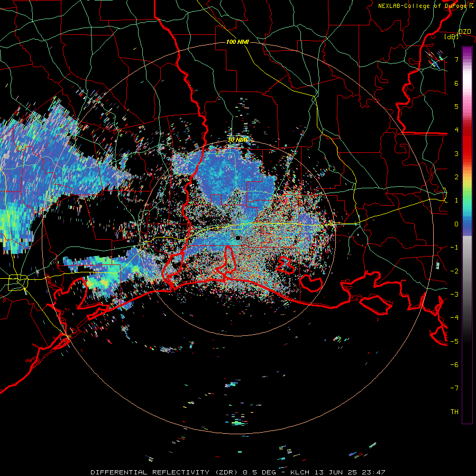This screenshot has width=476, height=476.
Task: Click the green section of the ZDR color bar
Action: [467, 197]
